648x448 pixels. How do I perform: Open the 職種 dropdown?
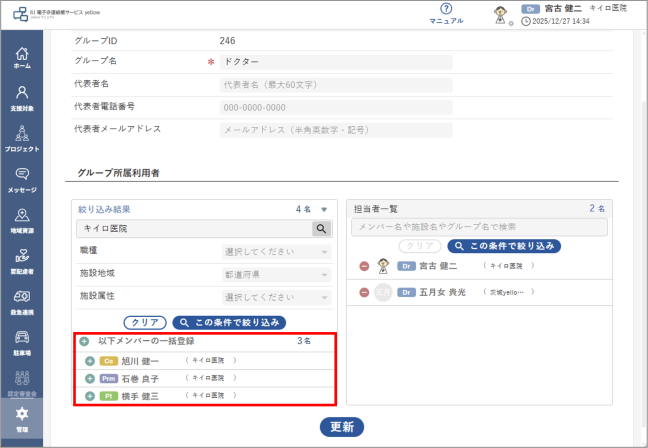pyautogui.click(x=276, y=252)
